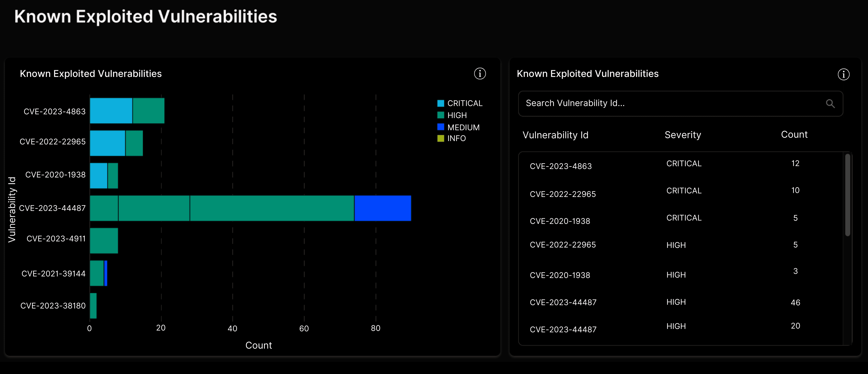The height and width of the screenshot is (374, 868).
Task: Click the magnifying glass search icon
Action: tap(830, 103)
